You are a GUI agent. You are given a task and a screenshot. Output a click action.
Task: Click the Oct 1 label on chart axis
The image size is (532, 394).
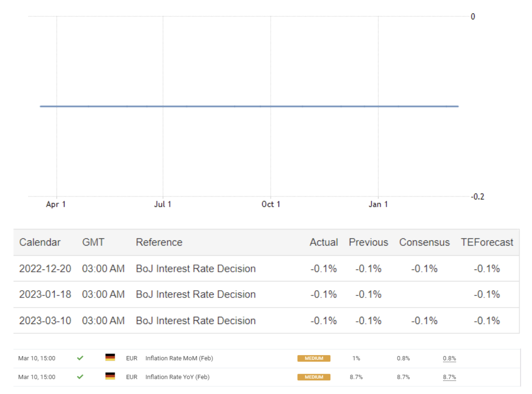click(x=271, y=205)
